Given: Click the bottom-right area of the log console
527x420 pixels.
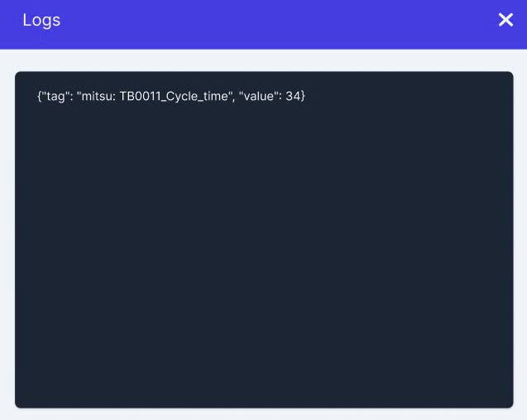Looking at the screenshot, I should (x=480, y=380).
